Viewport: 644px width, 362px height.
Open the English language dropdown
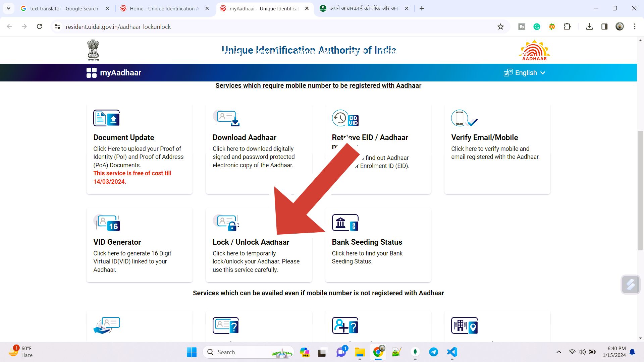(525, 73)
